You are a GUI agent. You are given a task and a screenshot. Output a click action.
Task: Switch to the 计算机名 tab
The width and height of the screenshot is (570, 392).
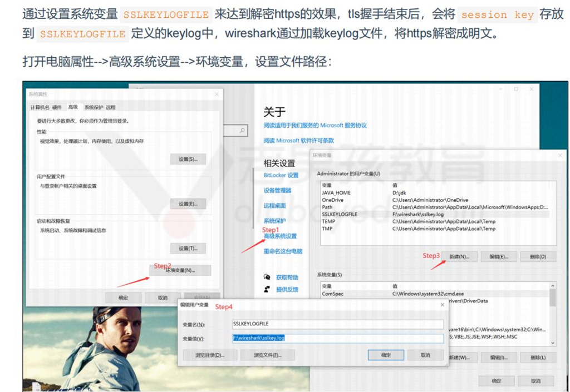40,107
